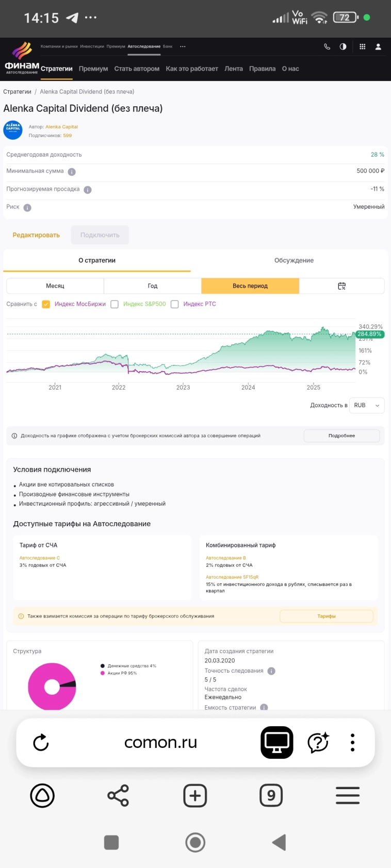Viewport: 391px width, 868px height.
Task: Toggle the dark/light contrast theme icon
Action: (x=343, y=46)
